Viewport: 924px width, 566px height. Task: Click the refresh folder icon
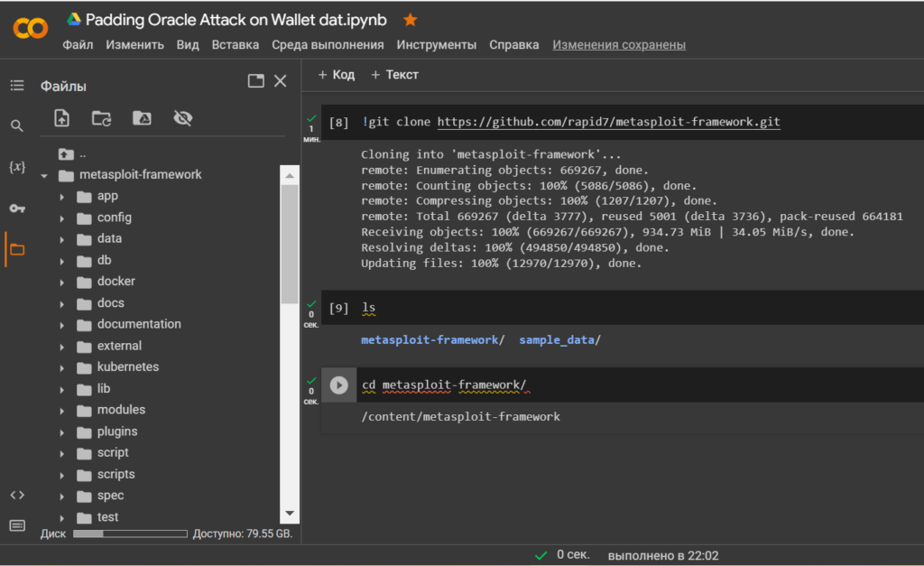101,118
